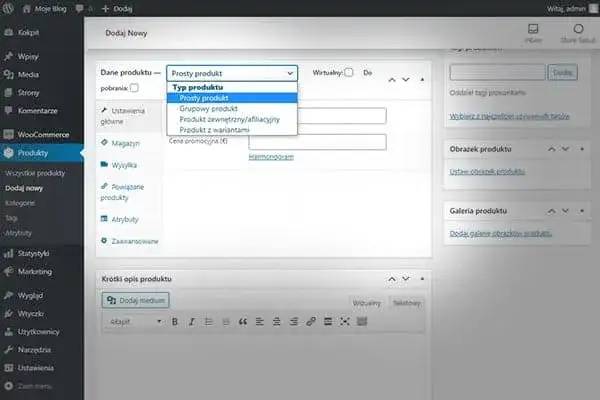Screen dimensions: 600x400
Task: Open Moje Blog site home link
Action: [x=44, y=8]
